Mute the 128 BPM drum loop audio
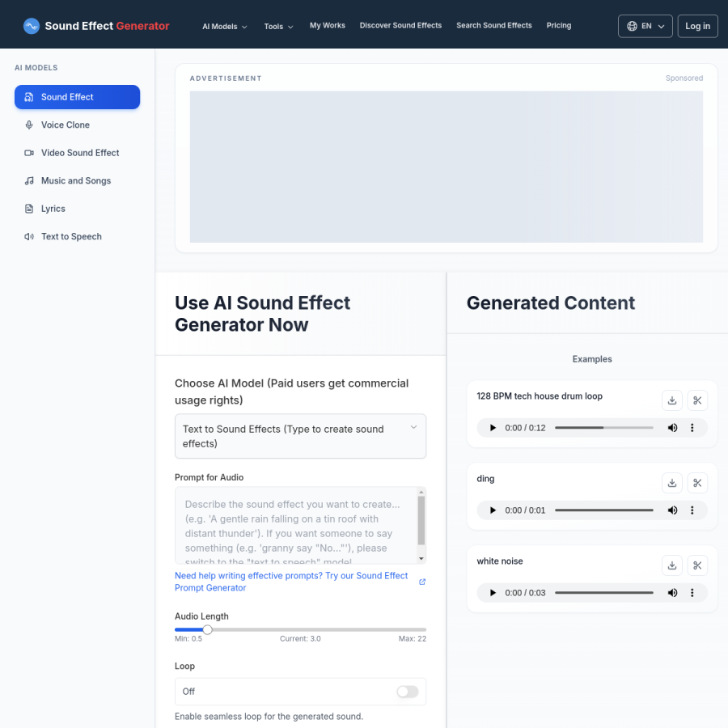This screenshot has height=728, width=728. 672,428
